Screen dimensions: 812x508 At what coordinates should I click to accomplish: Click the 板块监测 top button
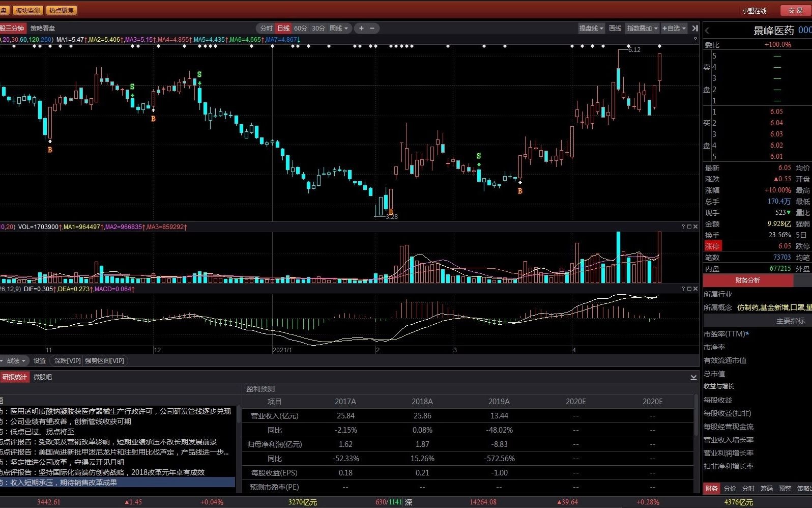pyautogui.click(x=28, y=10)
